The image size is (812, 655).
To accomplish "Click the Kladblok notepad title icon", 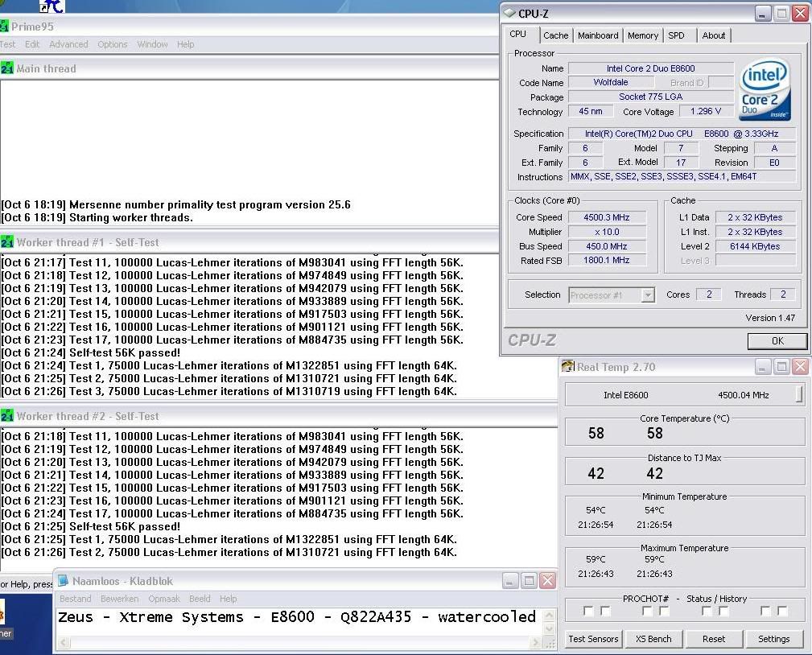I will click(63, 580).
